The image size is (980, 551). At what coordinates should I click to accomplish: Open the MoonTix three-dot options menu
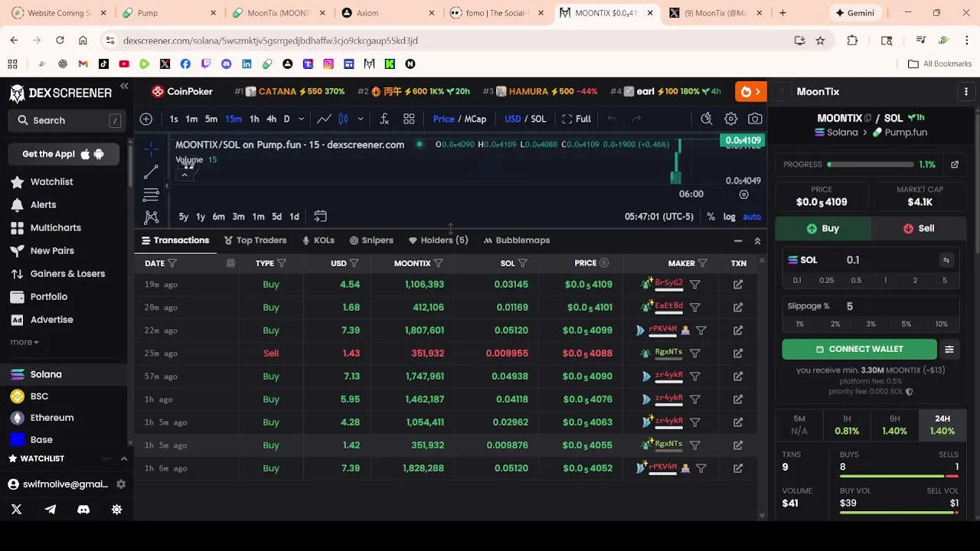[x=966, y=92]
